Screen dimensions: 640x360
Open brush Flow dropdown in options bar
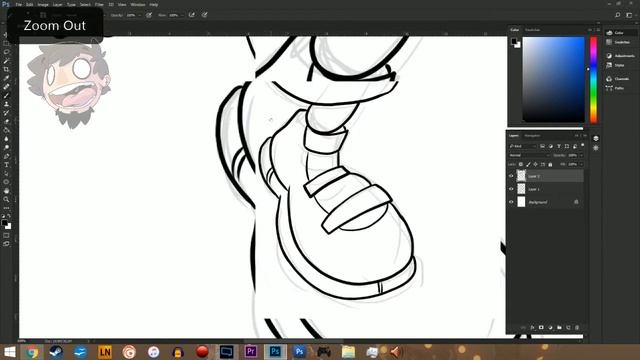[x=182, y=15]
